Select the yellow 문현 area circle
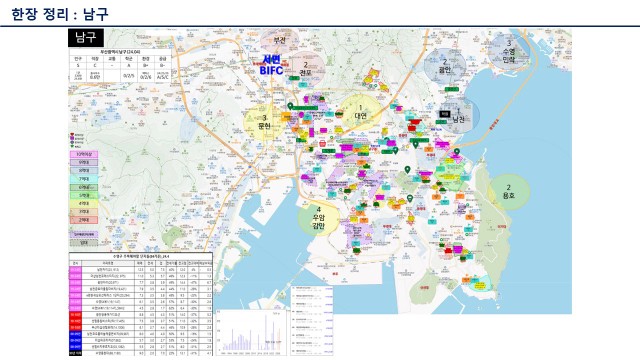Screen dimensions: 640x360 264,122
